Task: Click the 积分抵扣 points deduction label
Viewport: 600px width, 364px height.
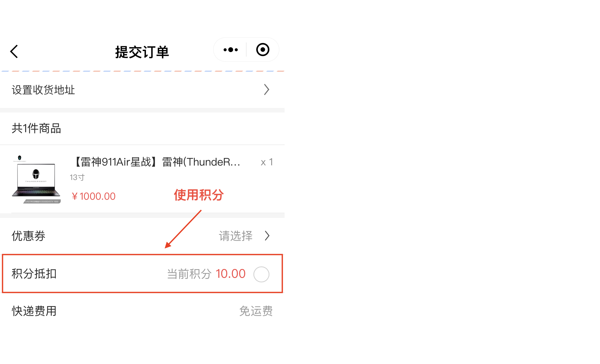Action: point(34,274)
